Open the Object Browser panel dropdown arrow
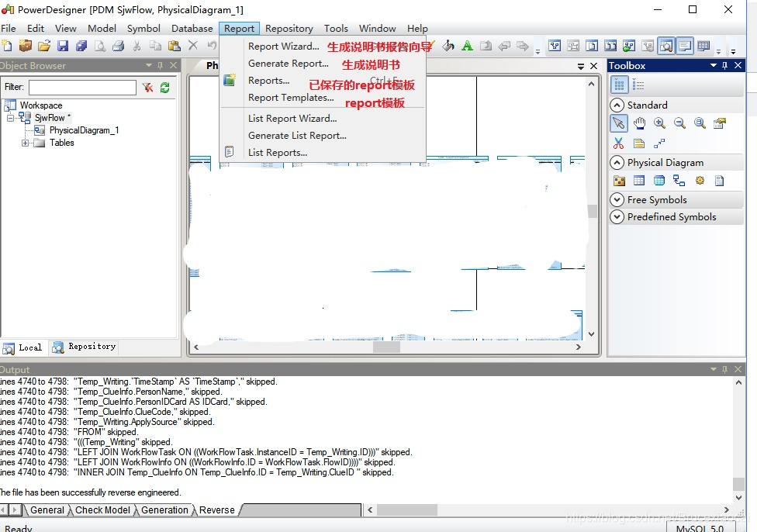757x532 pixels. point(149,65)
